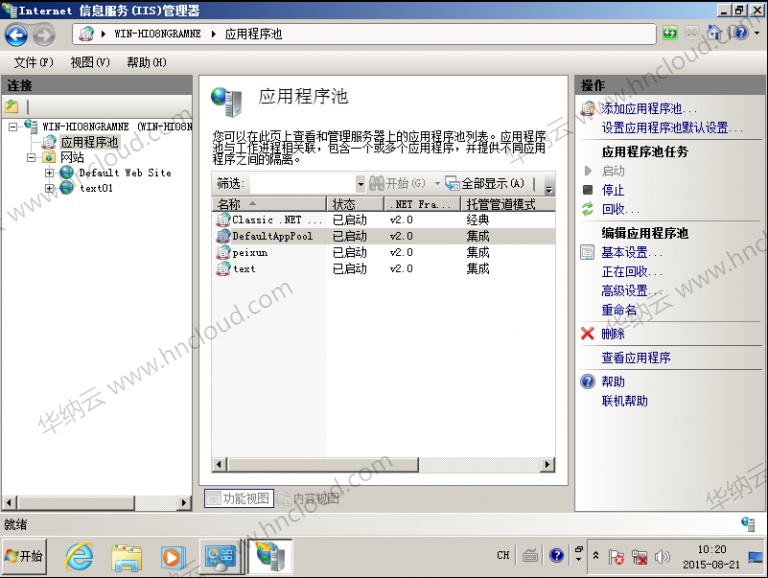This screenshot has height=578, width=768.
Task: Open the filter toolbar overflow arrow
Action: pyautogui.click(x=549, y=189)
